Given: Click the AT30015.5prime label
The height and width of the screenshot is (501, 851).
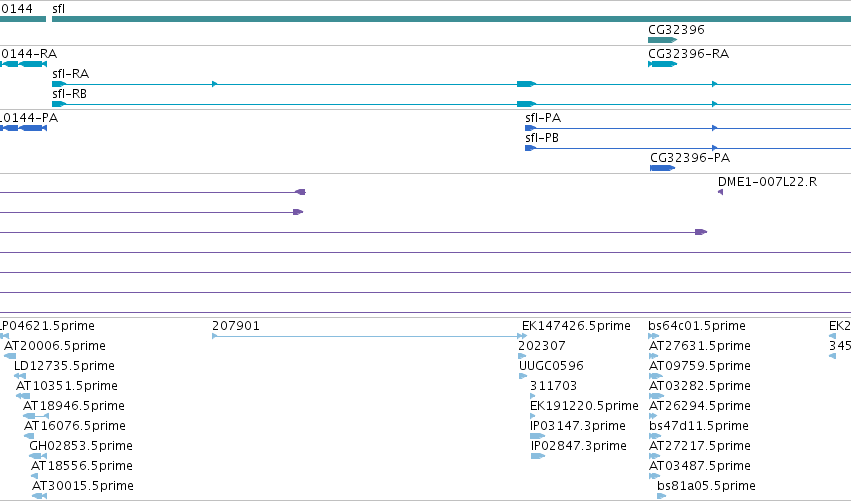Looking at the screenshot, I should click(83, 486).
